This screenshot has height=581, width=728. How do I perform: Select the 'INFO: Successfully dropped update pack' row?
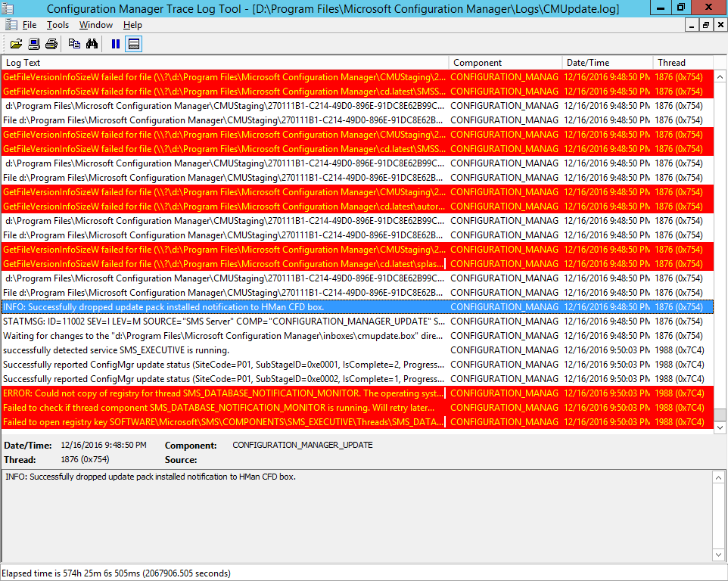tap(357, 307)
